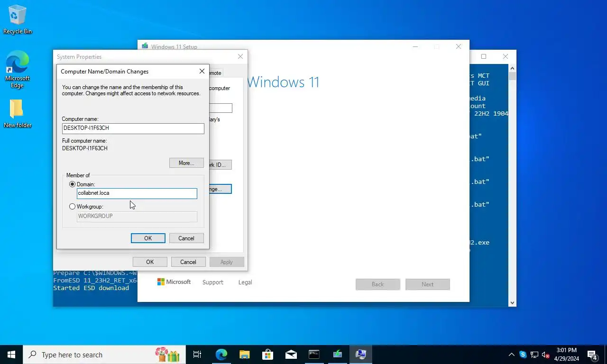Screen dimensions: 607x364
Task: Open Legal link in Windows 11 Setup
Action: tap(245, 282)
